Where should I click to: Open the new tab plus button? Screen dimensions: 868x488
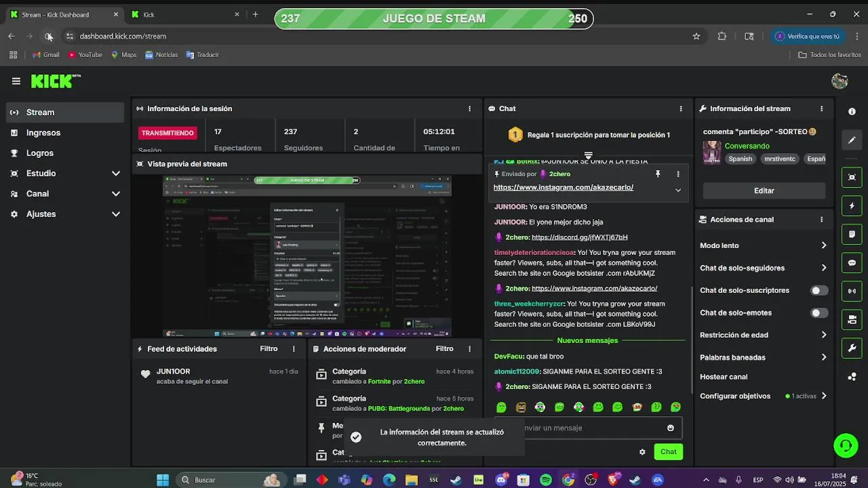[x=255, y=14]
